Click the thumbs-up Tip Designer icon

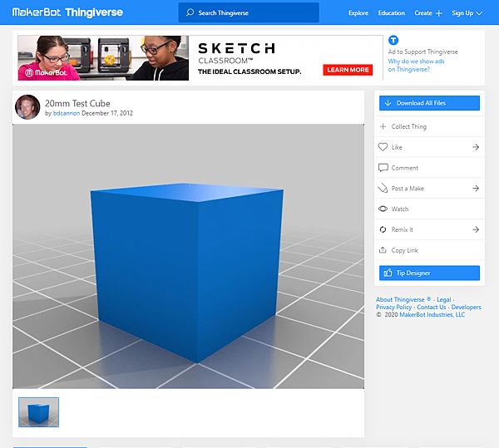pyautogui.click(x=388, y=273)
